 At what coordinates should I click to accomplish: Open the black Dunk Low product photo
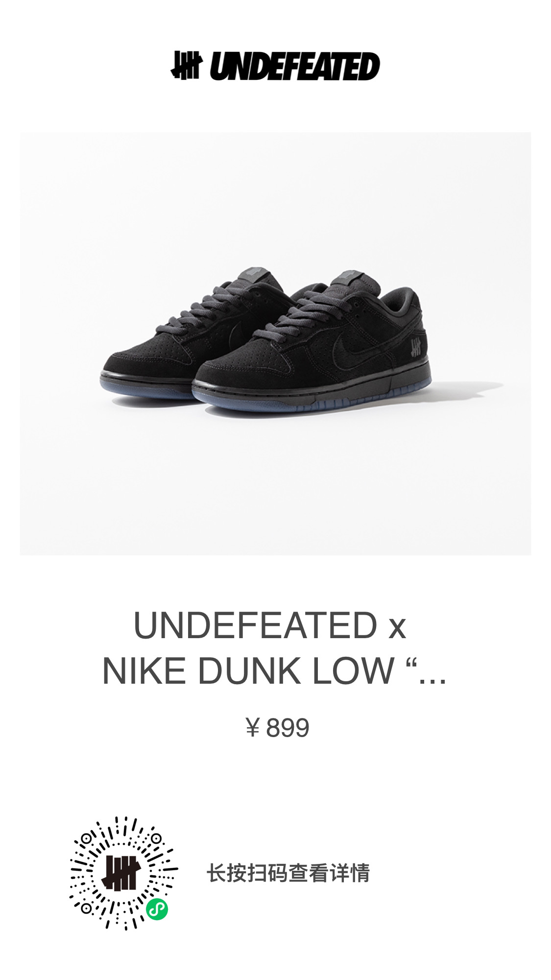click(x=275, y=343)
